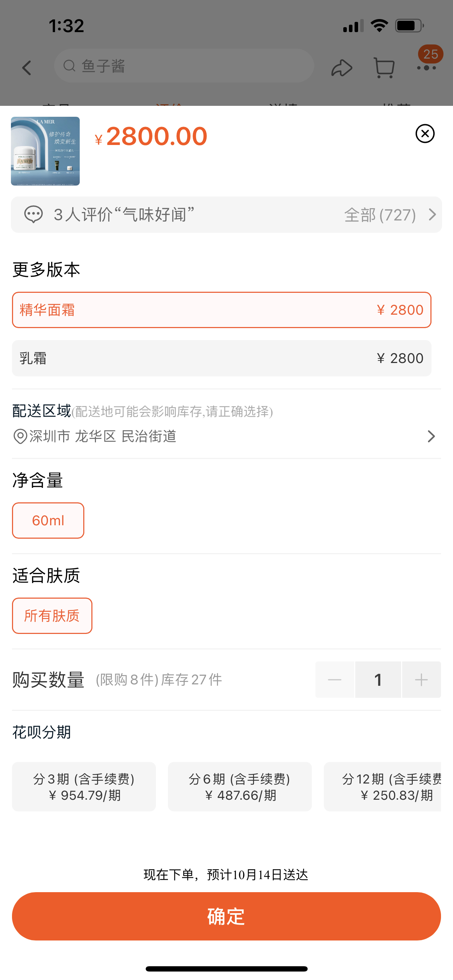
Task: Tap the delivery location pin icon
Action: point(20,436)
